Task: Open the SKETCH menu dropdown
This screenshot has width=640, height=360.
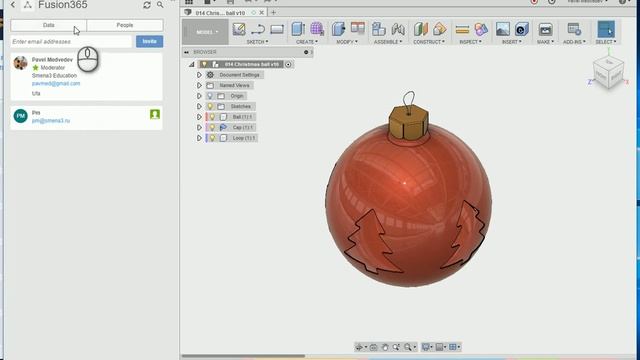Action: coord(258,42)
